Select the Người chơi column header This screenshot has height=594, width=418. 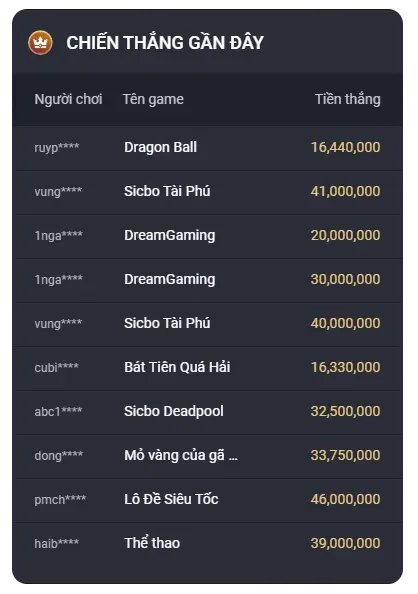click(x=68, y=99)
